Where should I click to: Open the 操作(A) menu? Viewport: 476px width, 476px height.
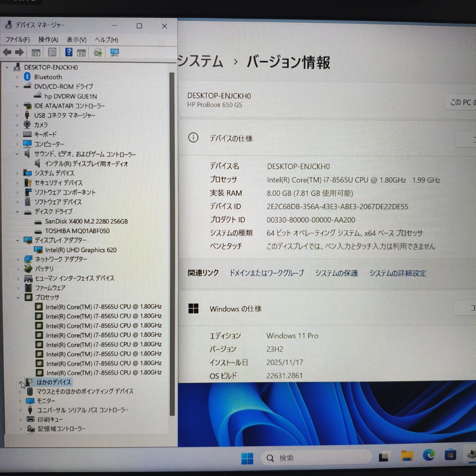48,40
